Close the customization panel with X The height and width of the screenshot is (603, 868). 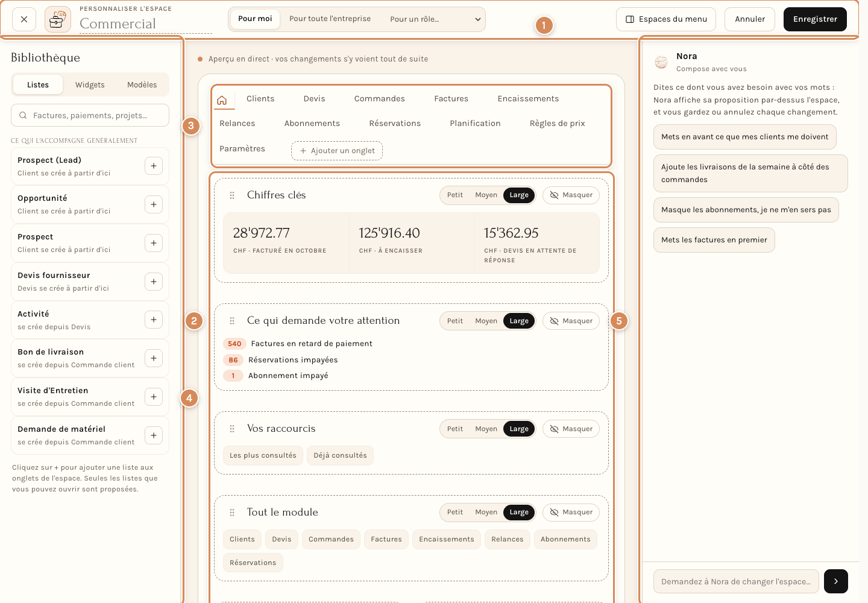click(24, 19)
